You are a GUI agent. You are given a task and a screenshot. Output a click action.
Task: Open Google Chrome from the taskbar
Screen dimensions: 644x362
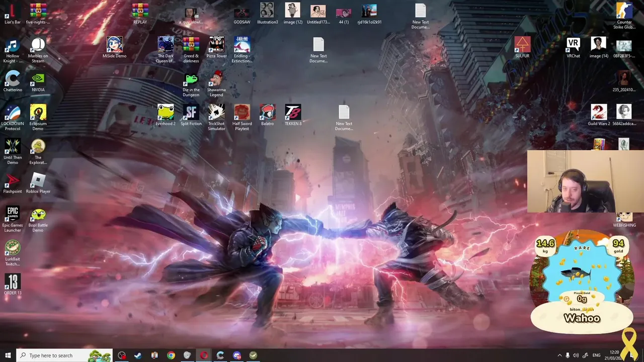tap(171, 355)
